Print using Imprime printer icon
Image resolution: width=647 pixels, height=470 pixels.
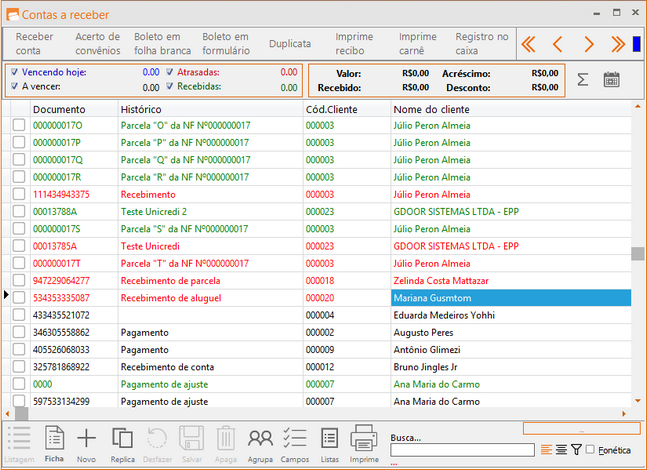tap(364, 444)
